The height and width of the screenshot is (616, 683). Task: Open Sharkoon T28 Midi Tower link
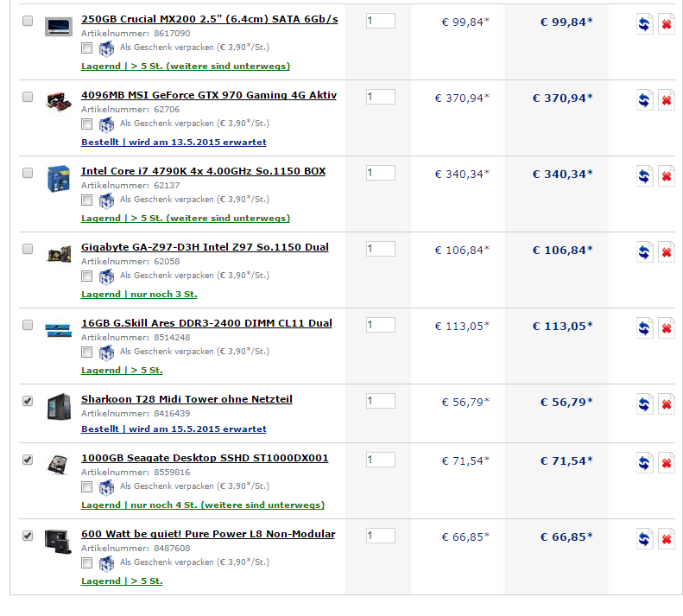tap(187, 399)
